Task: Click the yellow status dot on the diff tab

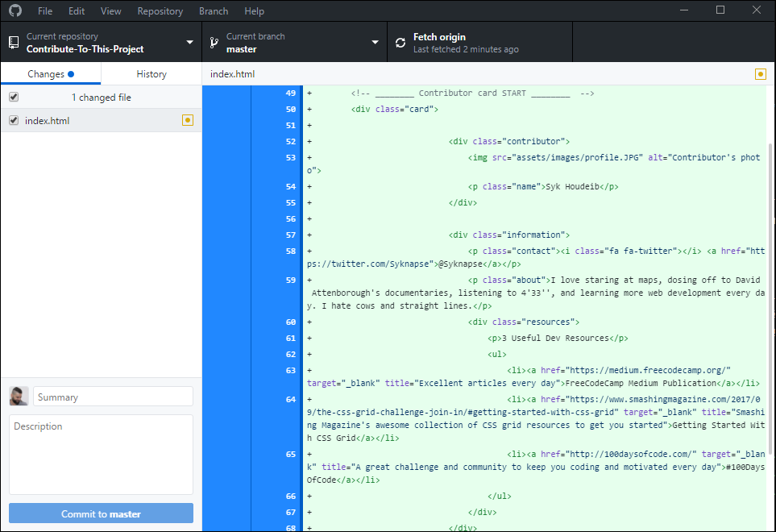Action: (x=760, y=73)
